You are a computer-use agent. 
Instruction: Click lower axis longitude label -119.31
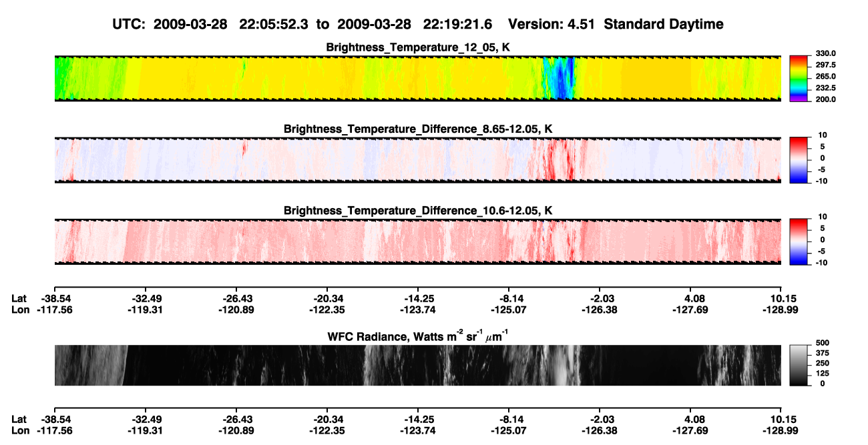coord(145,430)
